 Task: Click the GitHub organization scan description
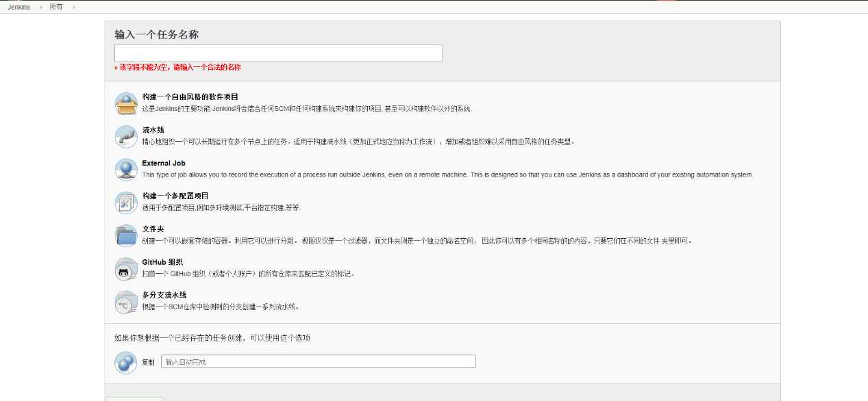click(249, 274)
